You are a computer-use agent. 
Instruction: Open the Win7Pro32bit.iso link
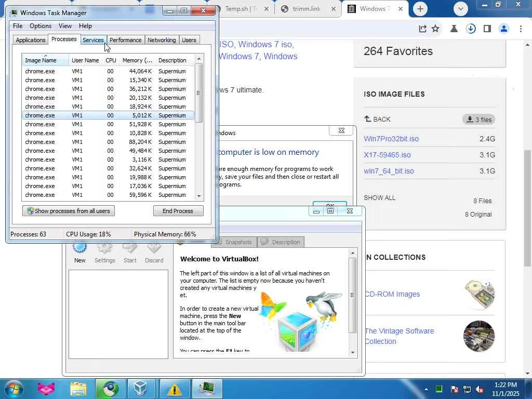391,139
